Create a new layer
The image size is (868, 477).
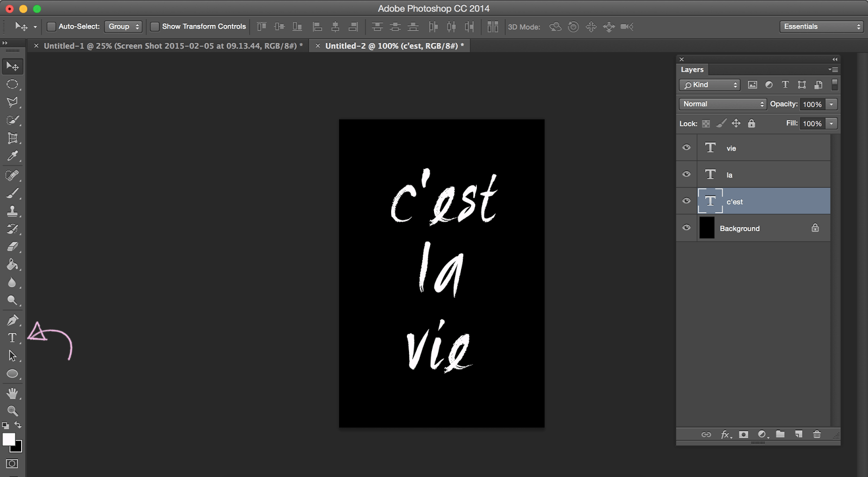coord(799,434)
